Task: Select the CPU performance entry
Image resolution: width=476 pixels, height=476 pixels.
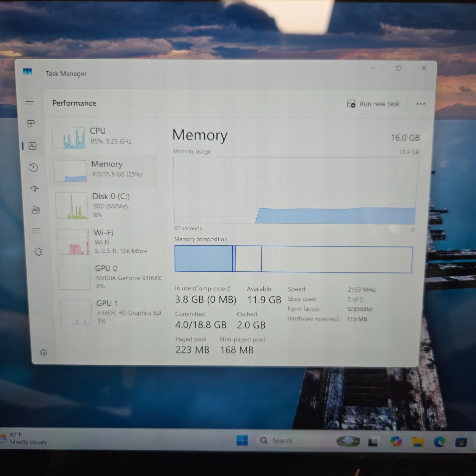Action: pos(104,138)
